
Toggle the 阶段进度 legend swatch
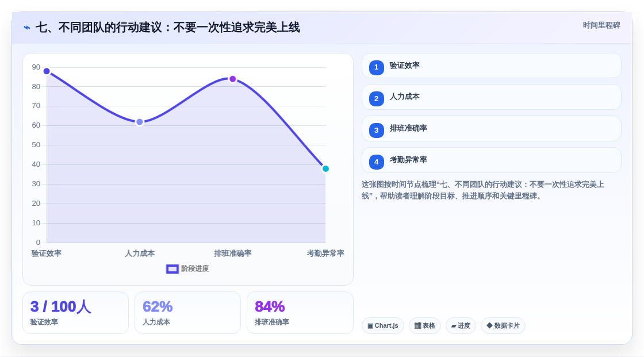pyautogui.click(x=172, y=268)
